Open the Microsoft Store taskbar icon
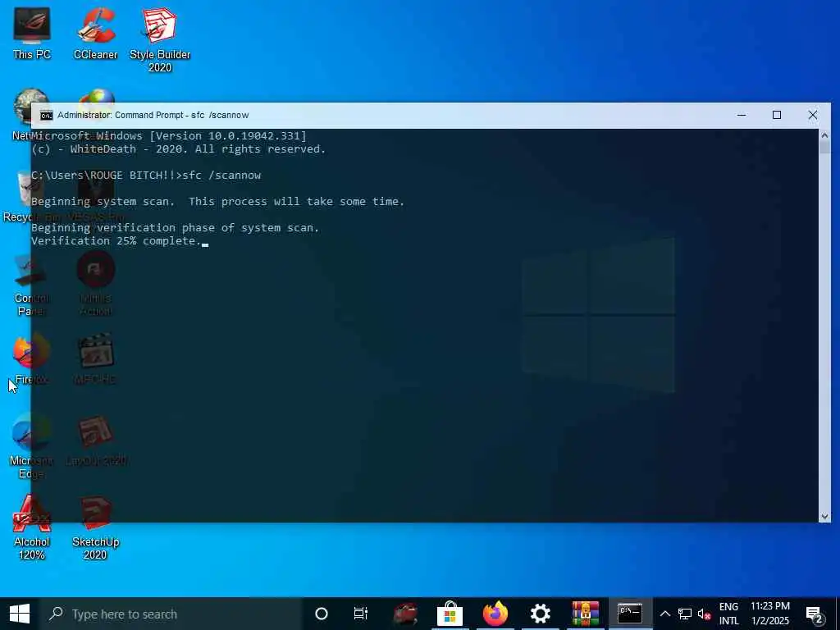This screenshot has height=630, width=840. click(x=450, y=614)
